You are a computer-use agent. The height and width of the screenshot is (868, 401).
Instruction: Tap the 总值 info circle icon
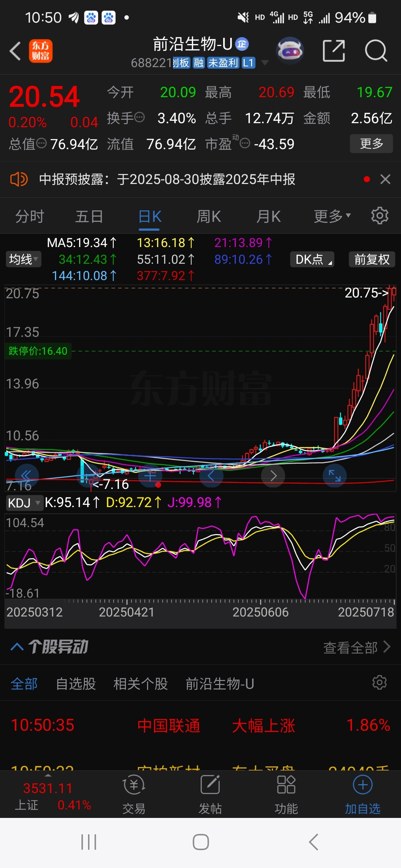42,143
